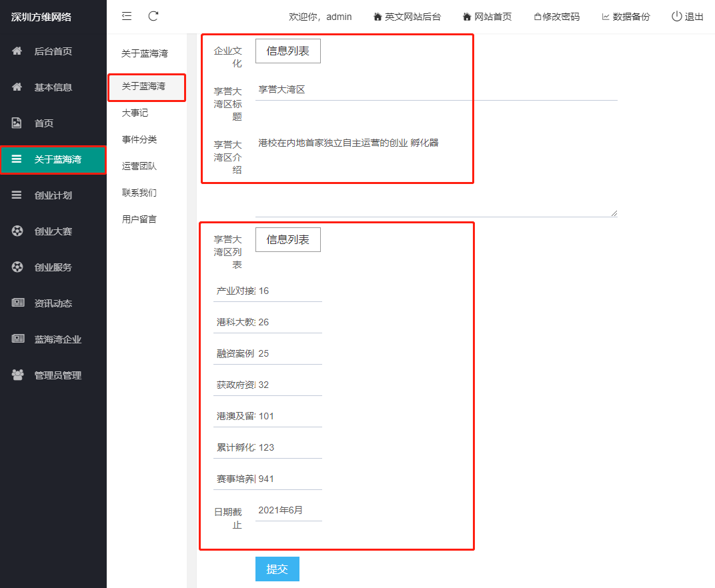
Task: Open the 蓝海湾企业 sidebar menu
Action: tap(58, 339)
